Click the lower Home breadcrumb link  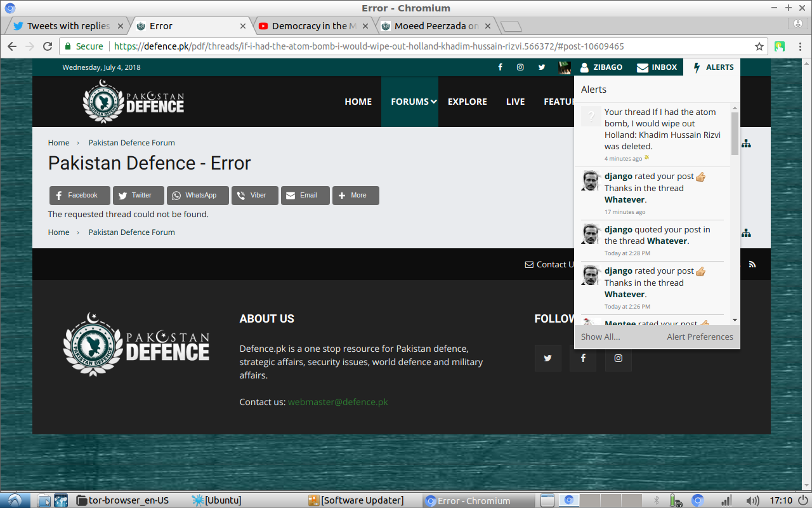[59, 232]
